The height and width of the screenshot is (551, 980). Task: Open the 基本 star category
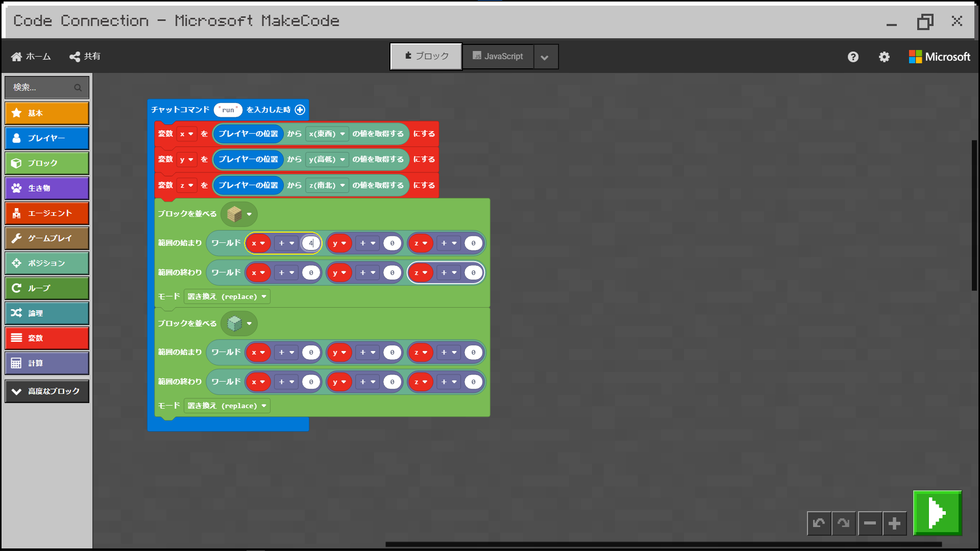[x=47, y=113]
